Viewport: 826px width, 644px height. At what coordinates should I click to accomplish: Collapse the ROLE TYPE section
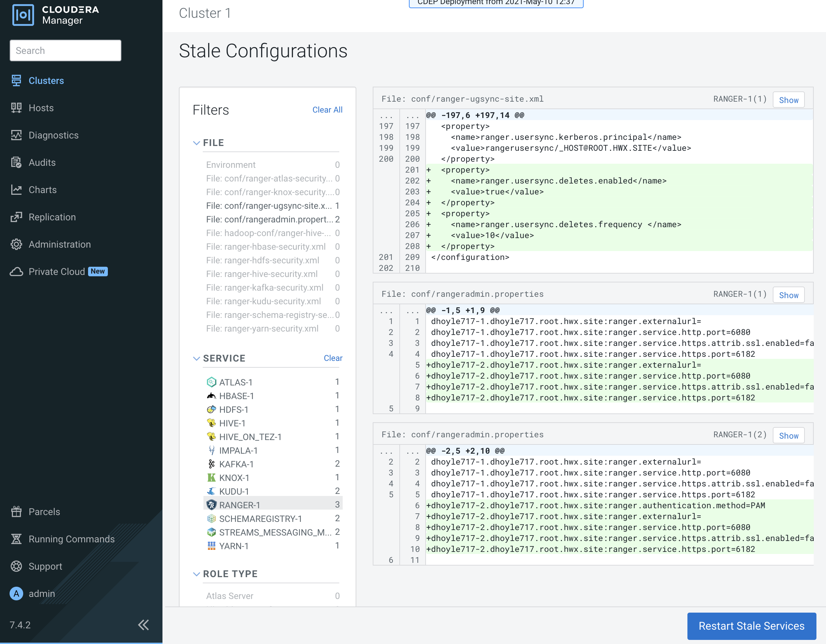click(x=196, y=574)
